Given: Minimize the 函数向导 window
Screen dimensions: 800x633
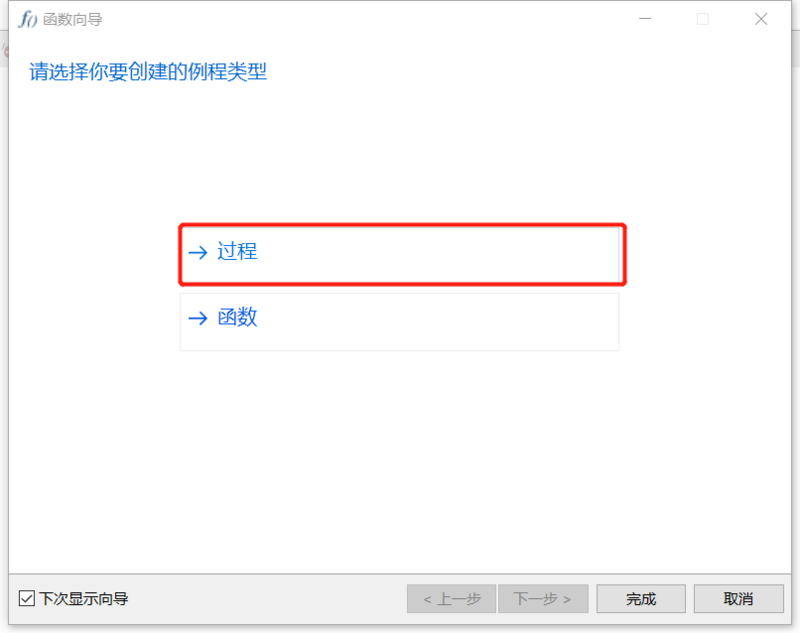Looking at the screenshot, I should [645, 19].
